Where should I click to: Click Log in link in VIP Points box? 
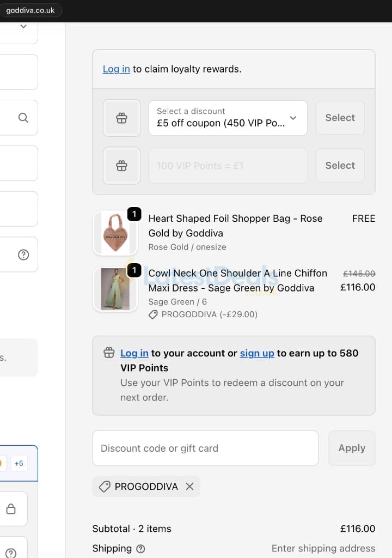tap(134, 353)
